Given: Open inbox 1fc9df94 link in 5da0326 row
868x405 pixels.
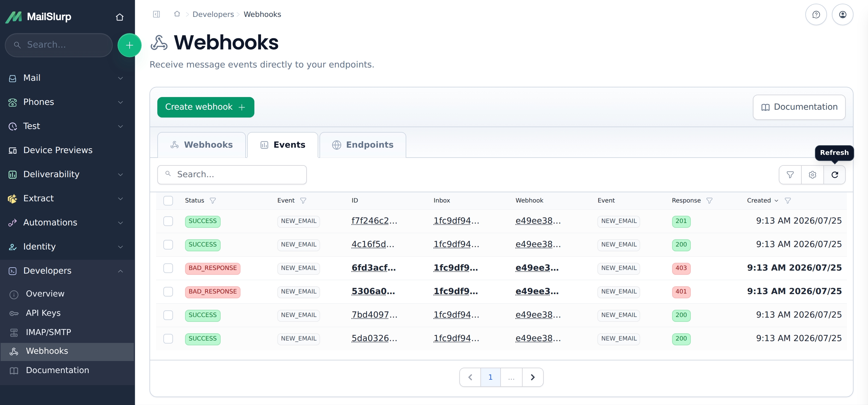Looking at the screenshot, I should [456, 339].
